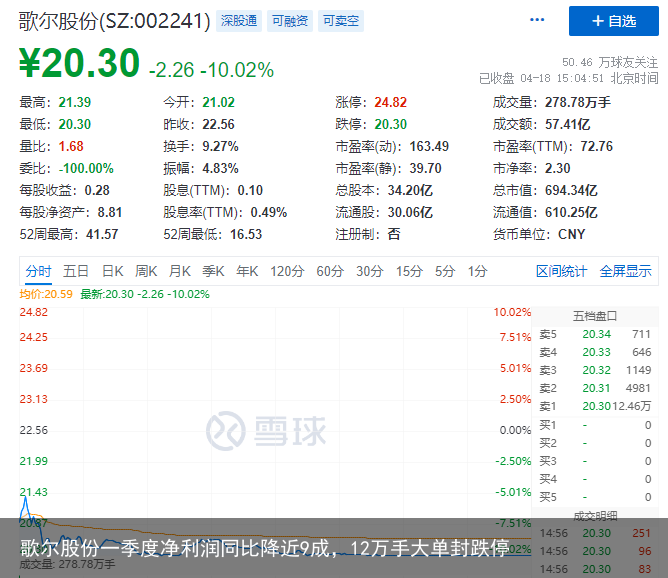Select the 买2 bid row
Image resolution: width=668 pixels, height=578 pixels.
tap(595, 443)
